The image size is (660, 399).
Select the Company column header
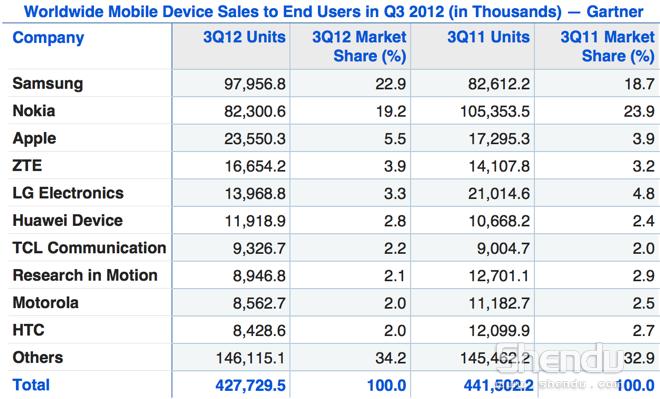click(48, 37)
